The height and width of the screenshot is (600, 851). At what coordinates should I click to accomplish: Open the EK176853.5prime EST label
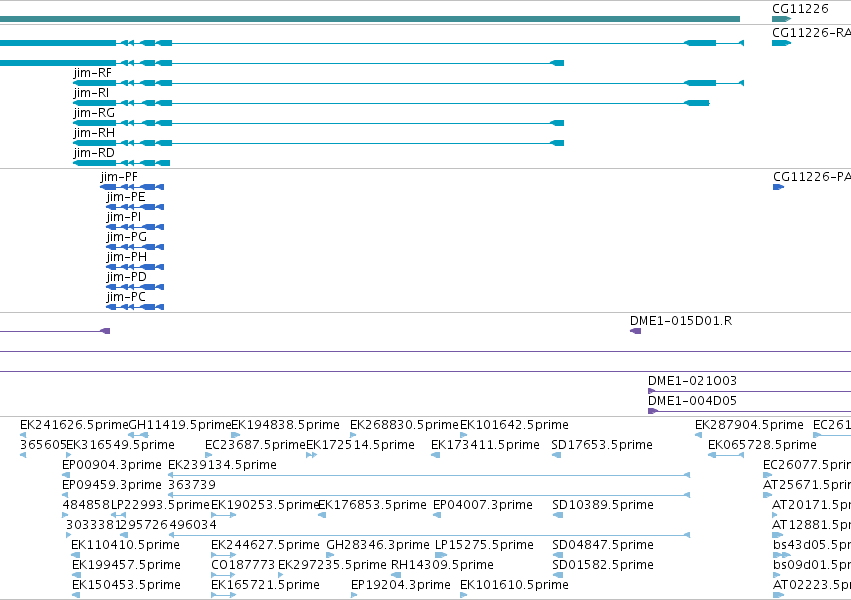pos(372,505)
